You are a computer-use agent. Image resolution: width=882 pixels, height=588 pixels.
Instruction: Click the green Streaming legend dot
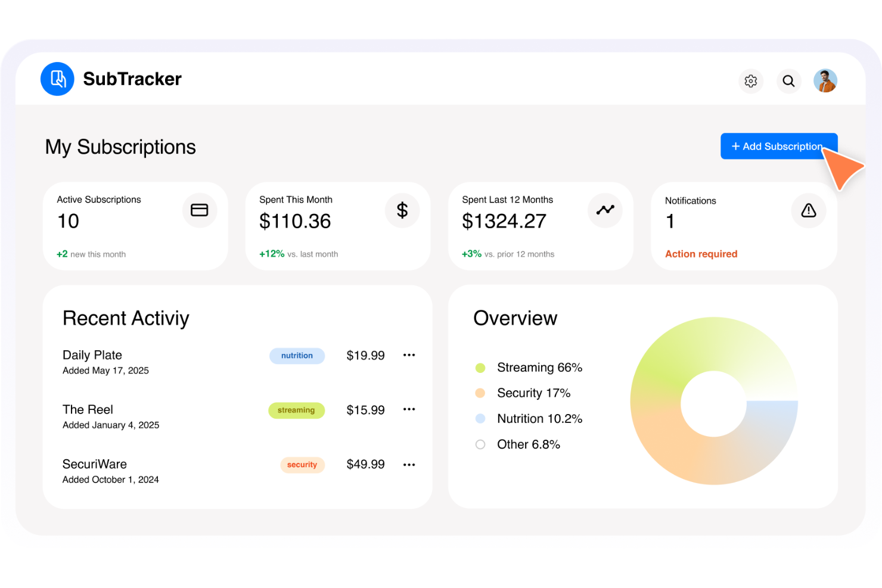[x=480, y=368]
